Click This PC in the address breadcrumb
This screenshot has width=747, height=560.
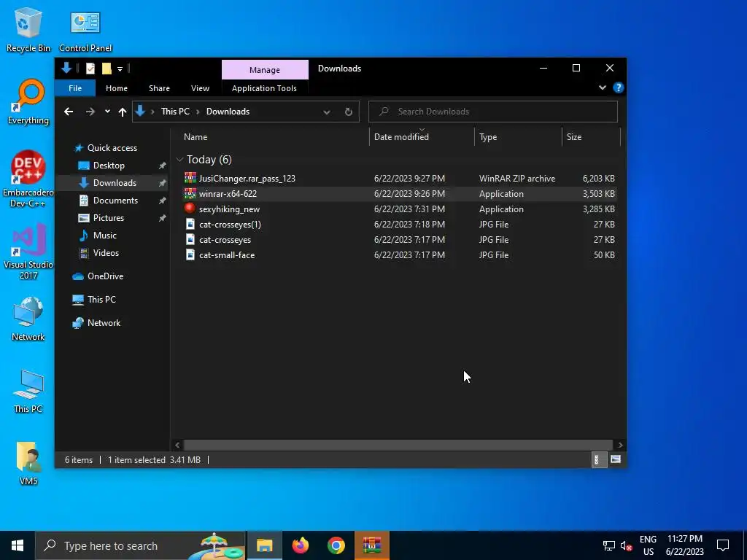[x=175, y=112]
